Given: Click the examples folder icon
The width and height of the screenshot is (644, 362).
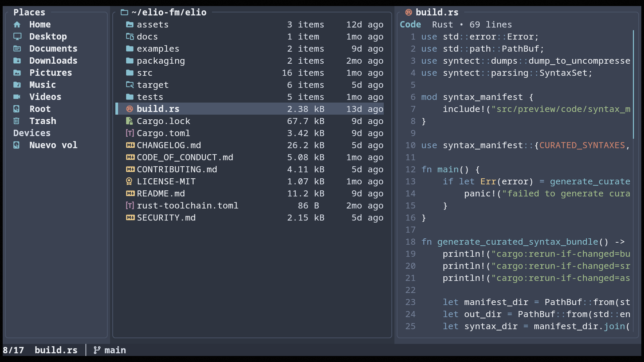Looking at the screenshot, I should point(130,49).
